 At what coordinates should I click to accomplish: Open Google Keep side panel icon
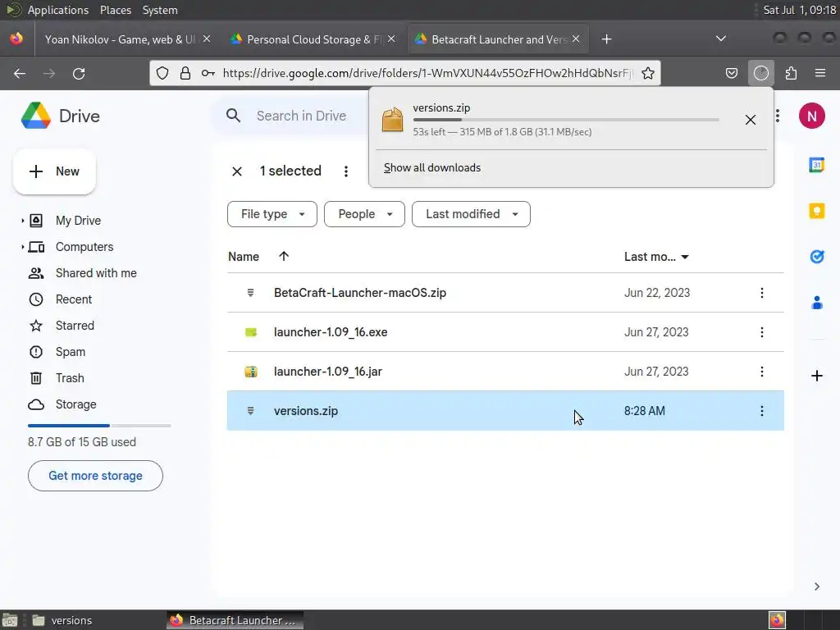(x=816, y=211)
